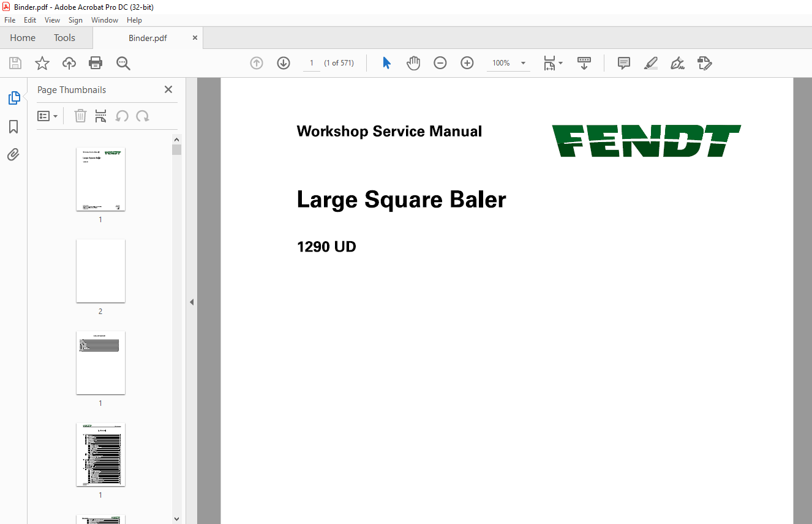Image resolution: width=812 pixels, height=524 pixels.
Task: Open the View menu
Action: (x=52, y=20)
